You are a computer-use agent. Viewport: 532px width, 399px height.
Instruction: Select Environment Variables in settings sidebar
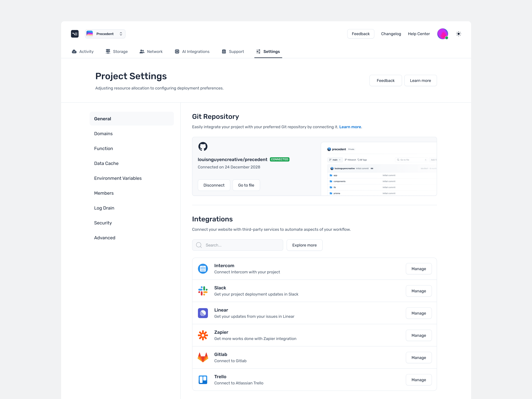(118, 178)
